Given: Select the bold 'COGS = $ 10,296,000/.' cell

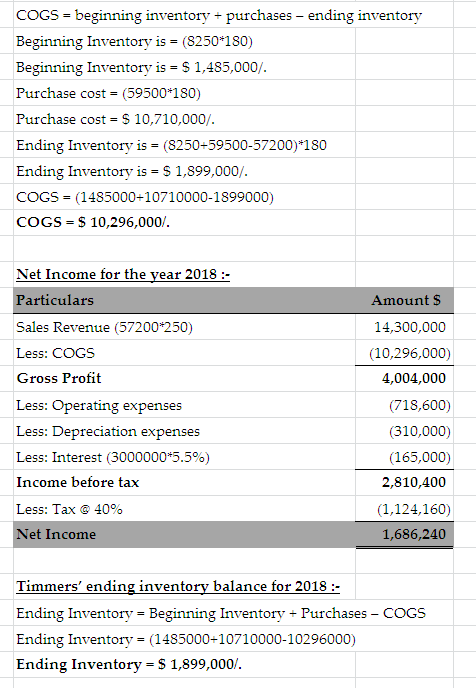Looking at the screenshot, I should 93,222.
